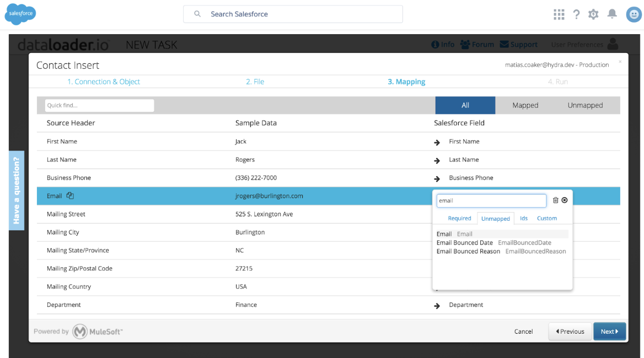Image resolution: width=644 pixels, height=358 pixels.
Task: Open the user avatar profile menu
Action: 634,14
